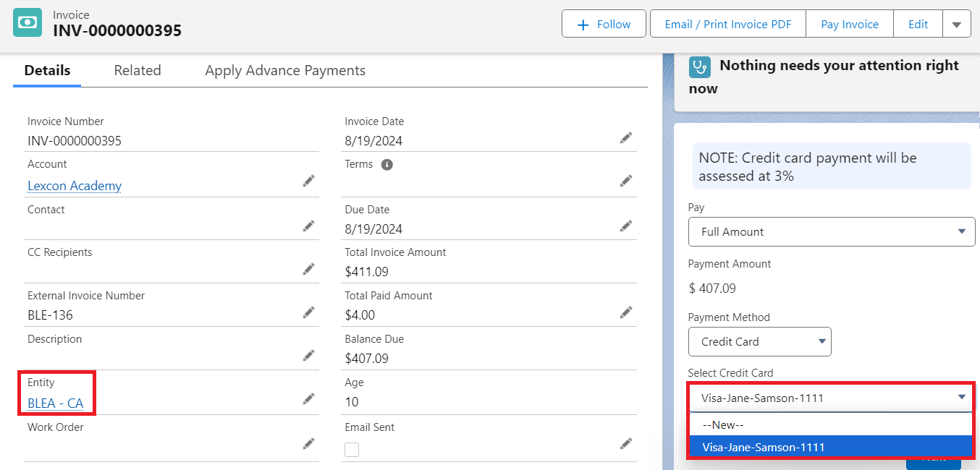Open the Pay amount dropdown
Image resolution: width=980 pixels, height=470 pixels.
(x=831, y=232)
